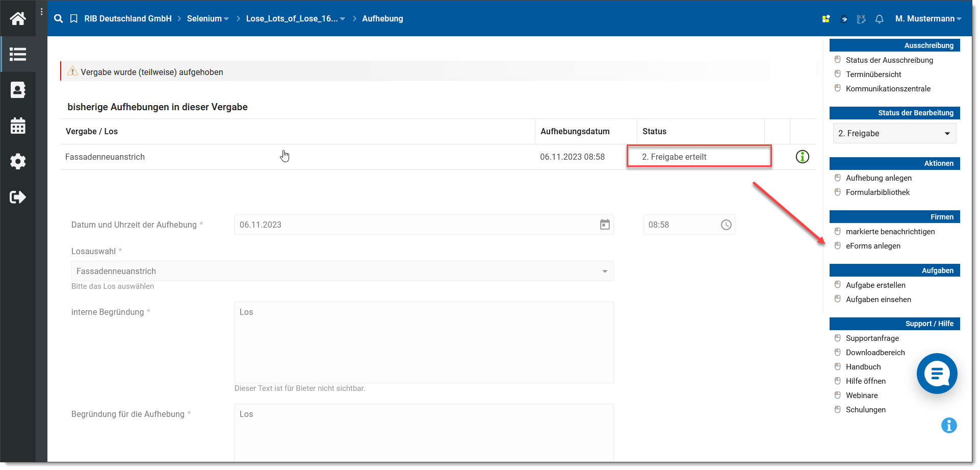Click mouse icon beside Webinare
This screenshot has width=980, height=470.
838,395
